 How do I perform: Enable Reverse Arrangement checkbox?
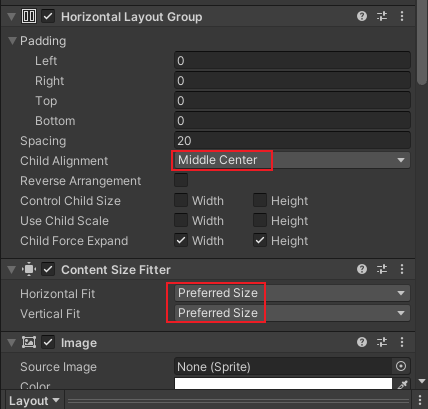coord(181,180)
